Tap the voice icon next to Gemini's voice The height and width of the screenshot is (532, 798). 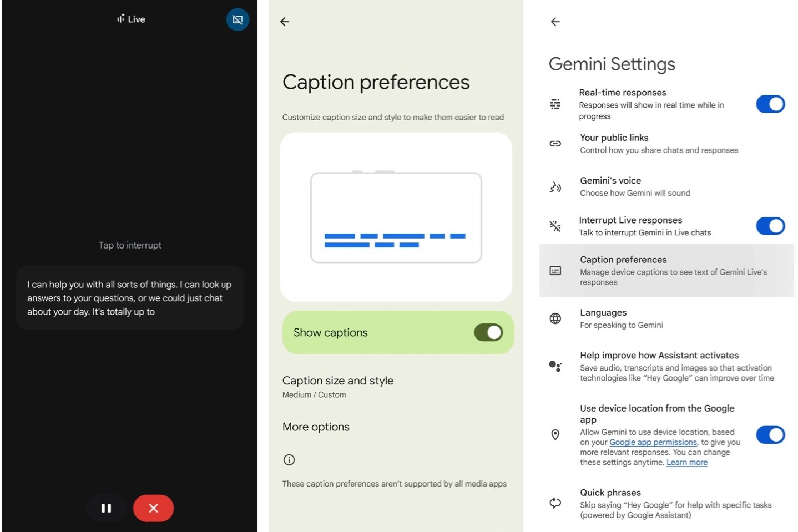(555, 187)
